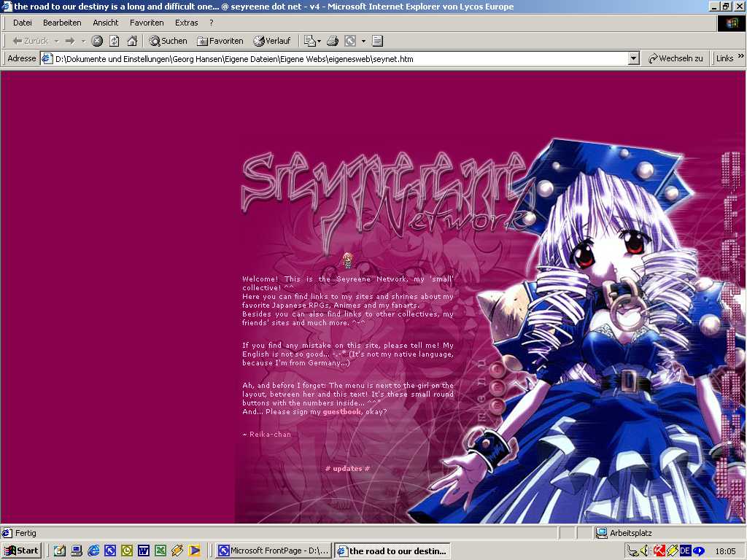Open the Suchen search panel
The width and height of the screenshot is (747, 560).
pos(169,41)
